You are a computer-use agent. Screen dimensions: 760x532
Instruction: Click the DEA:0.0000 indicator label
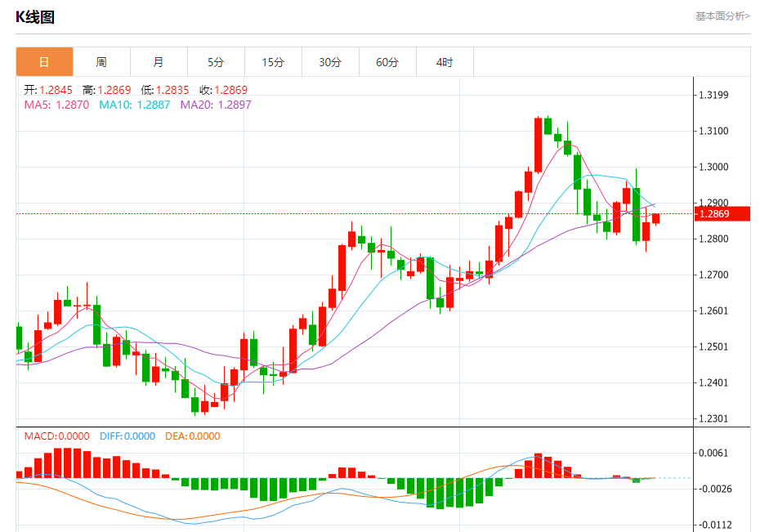pyautogui.click(x=192, y=436)
